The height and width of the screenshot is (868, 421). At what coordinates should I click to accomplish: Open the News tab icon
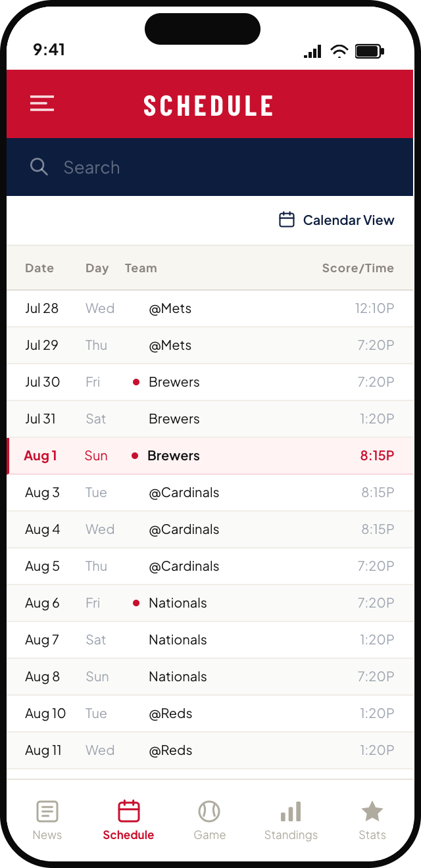47,811
